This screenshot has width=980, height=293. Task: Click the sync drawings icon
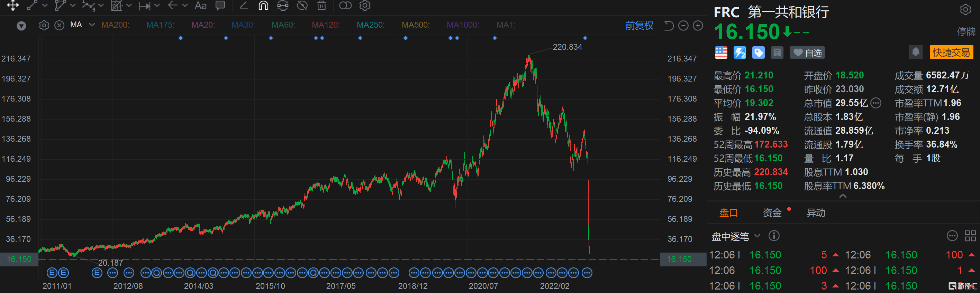pyautogui.click(x=283, y=5)
